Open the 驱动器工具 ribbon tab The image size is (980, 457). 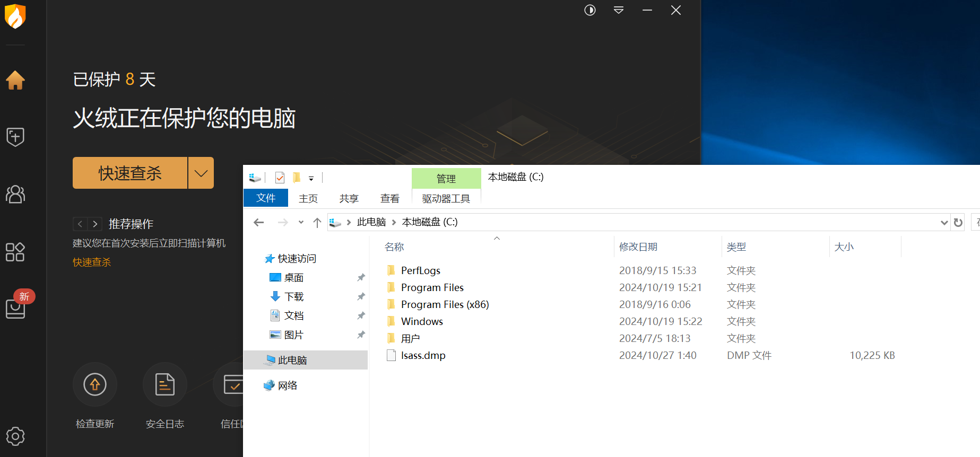[x=446, y=198]
